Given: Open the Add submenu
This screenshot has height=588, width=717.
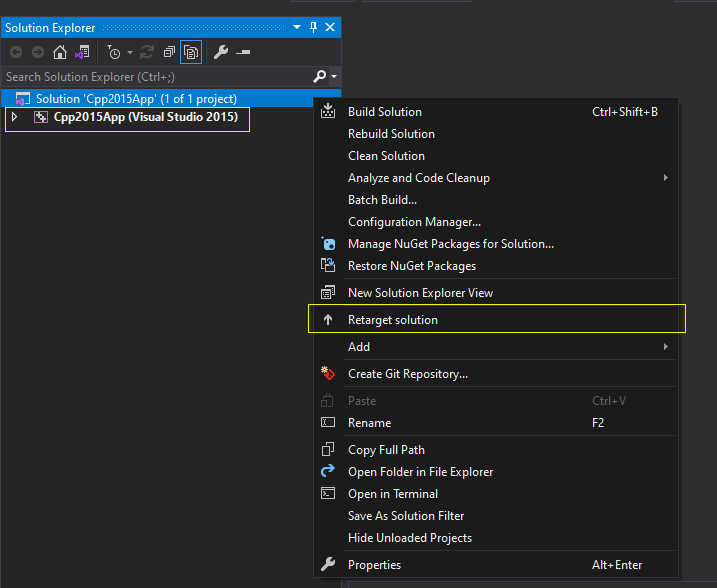Looking at the screenshot, I should click(x=496, y=347).
